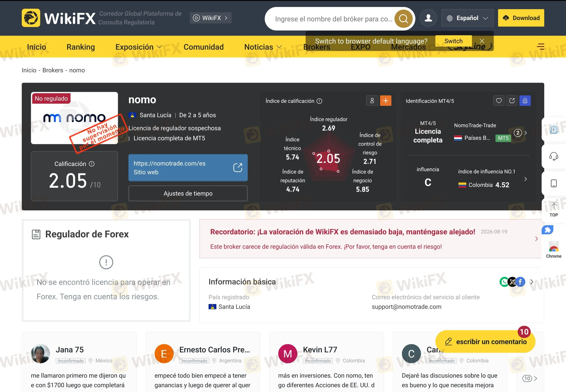This screenshot has width=566, height=392.
Task: Click the external link icon on website button
Action: coord(238,168)
